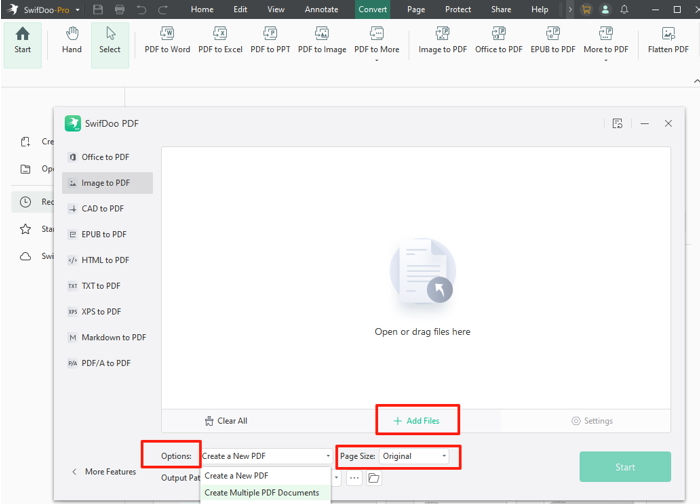Click the Flatten PDF tool

(668, 40)
